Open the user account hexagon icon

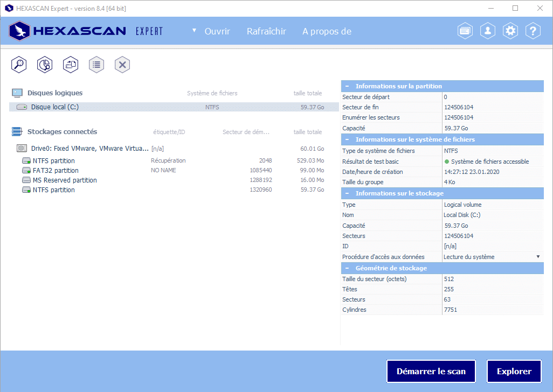pos(488,31)
